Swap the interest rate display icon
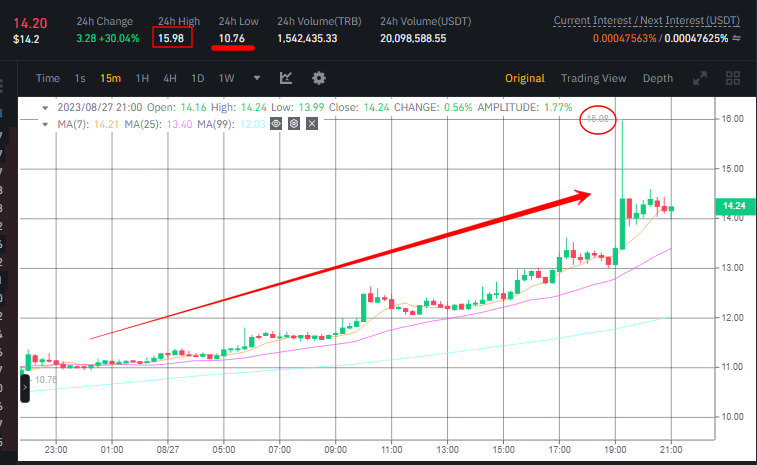 [x=736, y=39]
